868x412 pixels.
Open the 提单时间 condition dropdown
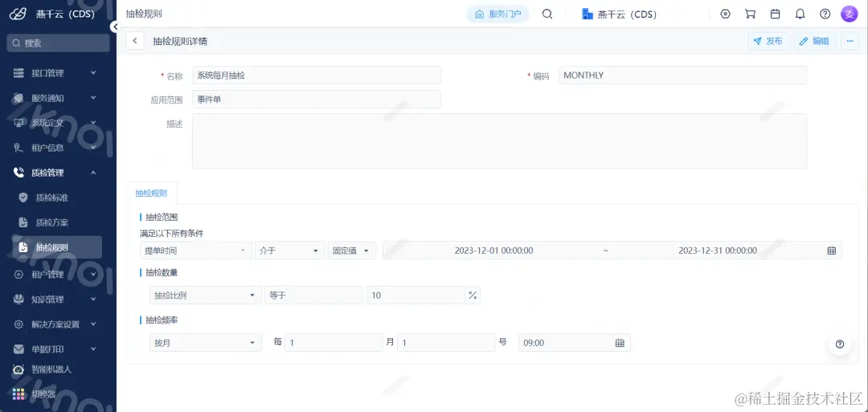pos(196,251)
